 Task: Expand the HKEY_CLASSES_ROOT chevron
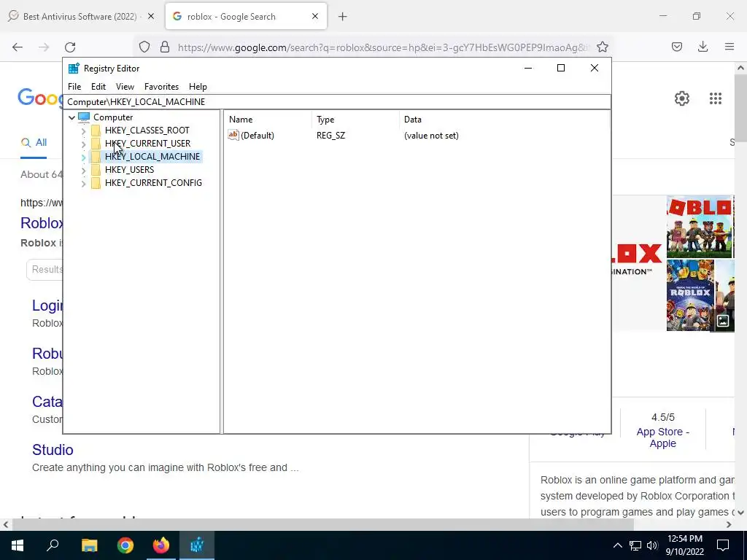point(83,131)
